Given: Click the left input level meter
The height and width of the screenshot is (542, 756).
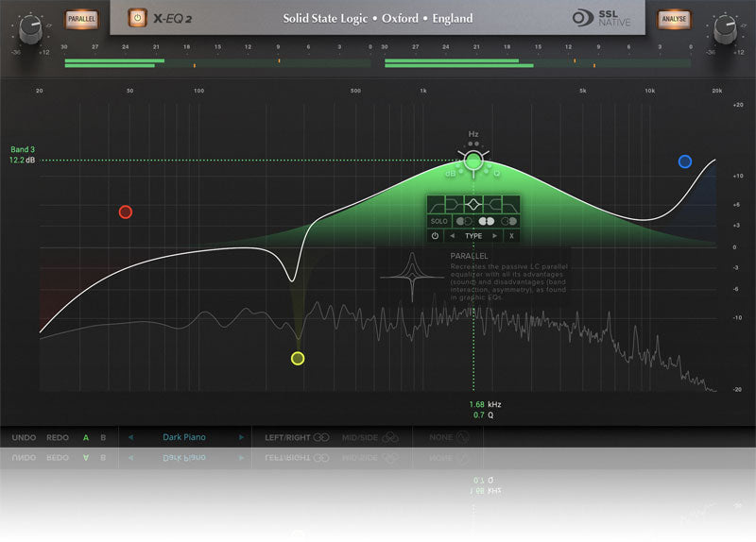Looking at the screenshot, I should click(217, 62).
